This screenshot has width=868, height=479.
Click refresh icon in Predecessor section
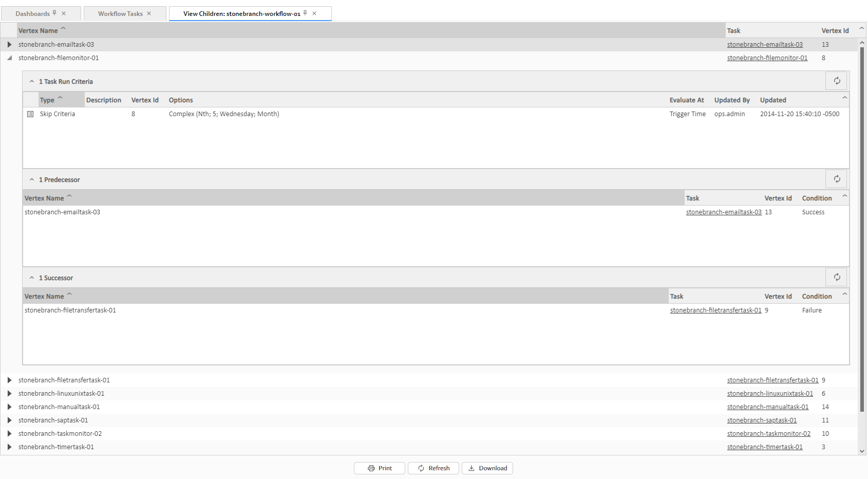coord(837,179)
